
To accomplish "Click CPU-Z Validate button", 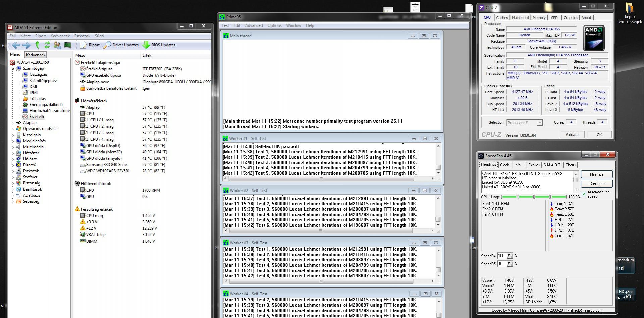I will tap(572, 135).
